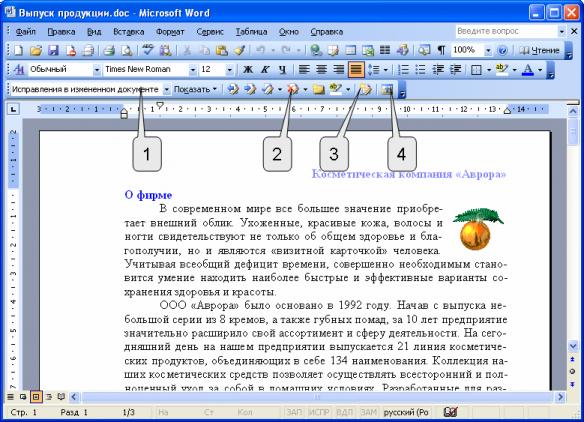Screen dimensions: 584x422
Task: Go to the previous tracked change
Action: point(233,89)
